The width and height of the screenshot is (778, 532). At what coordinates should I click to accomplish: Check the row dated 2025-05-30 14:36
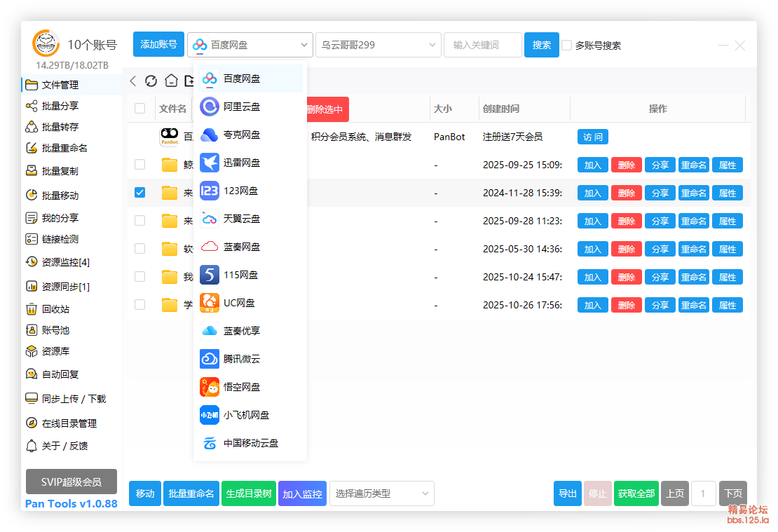pyautogui.click(x=140, y=249)
